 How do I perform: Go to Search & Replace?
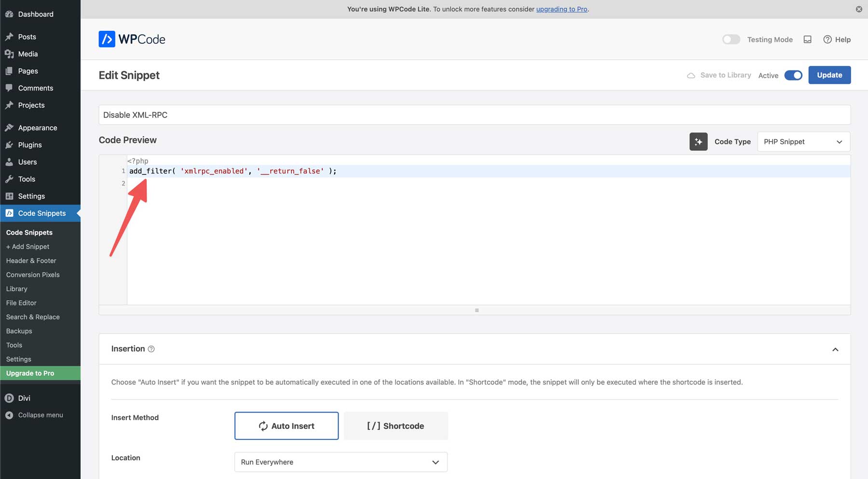click(x=33, y=317)
